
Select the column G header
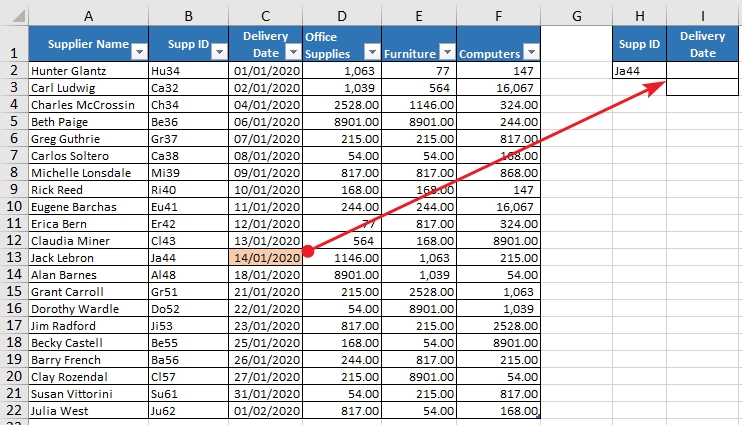(x=577, y=15)
